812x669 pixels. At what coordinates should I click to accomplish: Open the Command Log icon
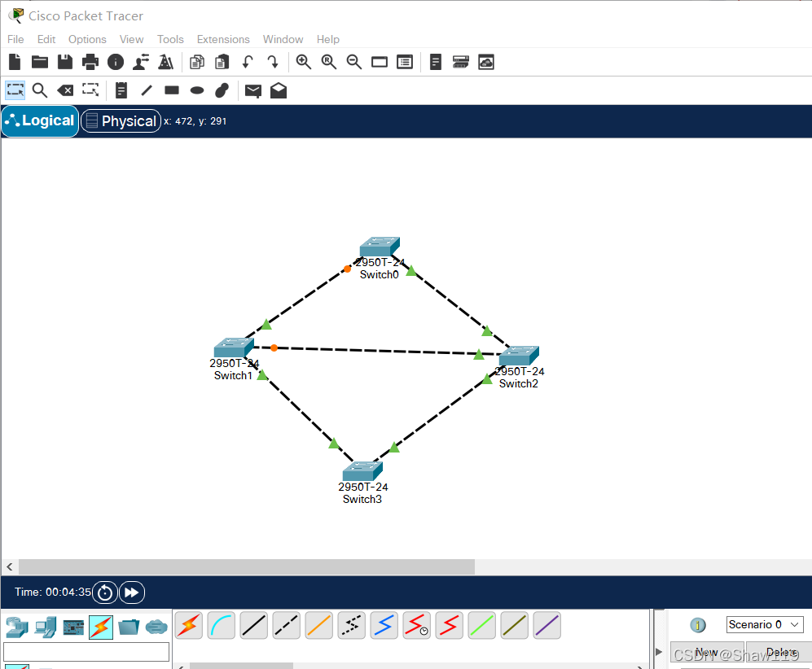[x=436, y=62]
